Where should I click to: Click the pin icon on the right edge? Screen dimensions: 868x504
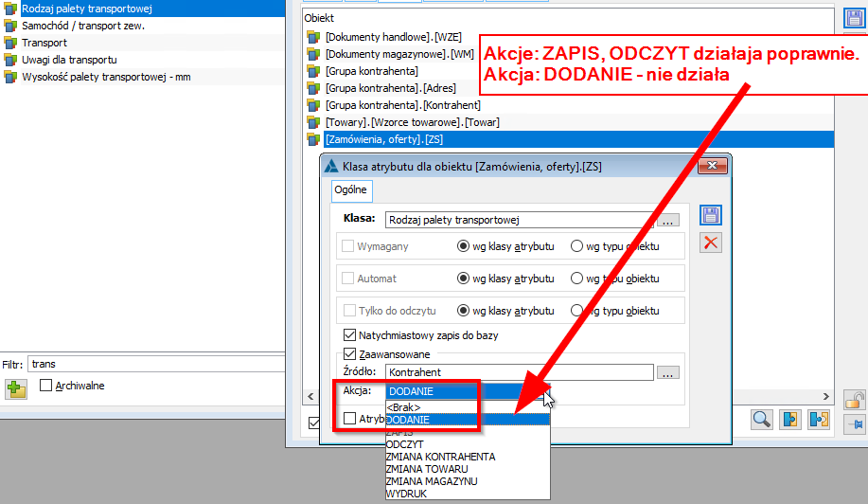coord(855,424)
